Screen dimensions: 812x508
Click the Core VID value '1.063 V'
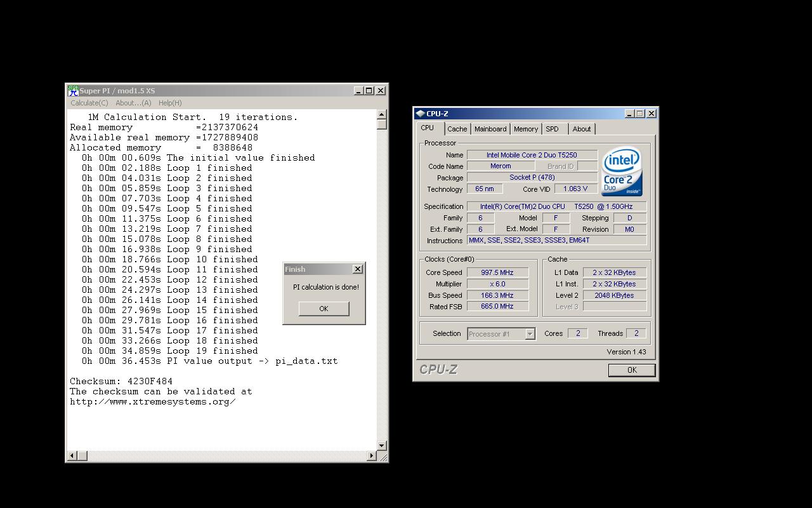[575, 189]
